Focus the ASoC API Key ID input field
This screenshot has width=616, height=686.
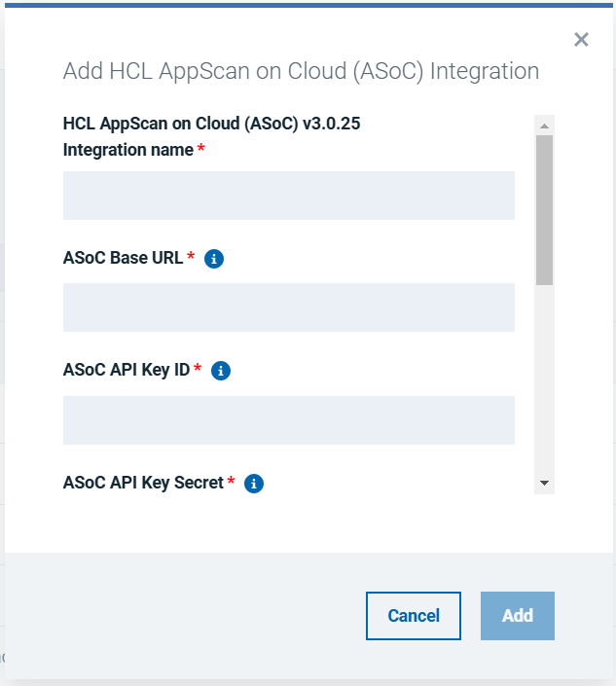288,420
